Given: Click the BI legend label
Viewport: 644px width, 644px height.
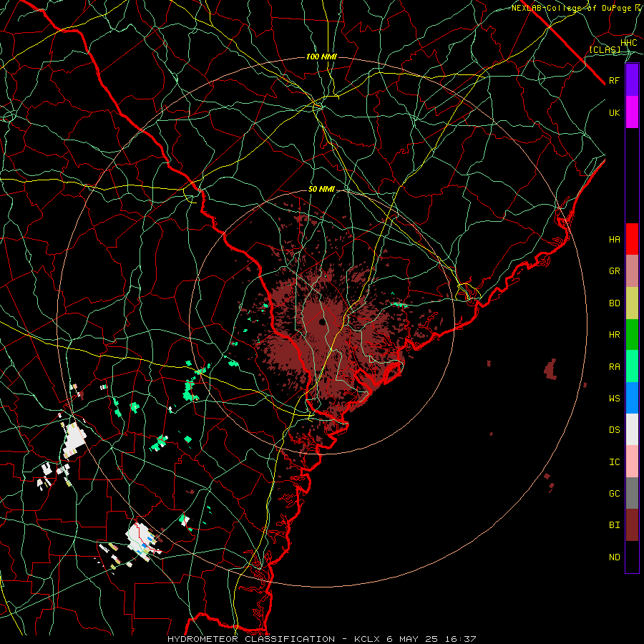Looking at the screenshot, I should (x=615, y=525).
